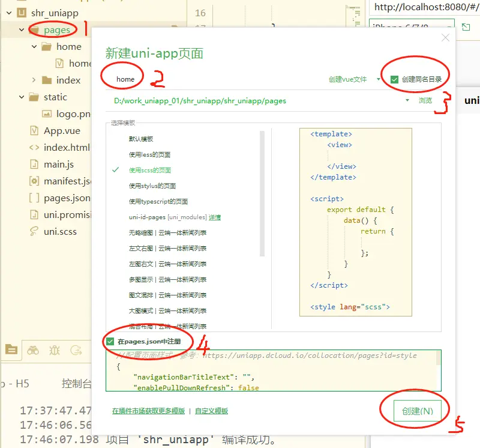Collapse the pages folder chevron

(22, 29)
